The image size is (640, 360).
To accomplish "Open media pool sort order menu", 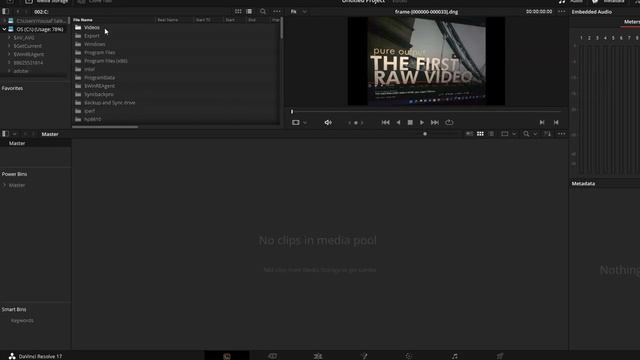I will pyautogui.click(x=547, y=134).
